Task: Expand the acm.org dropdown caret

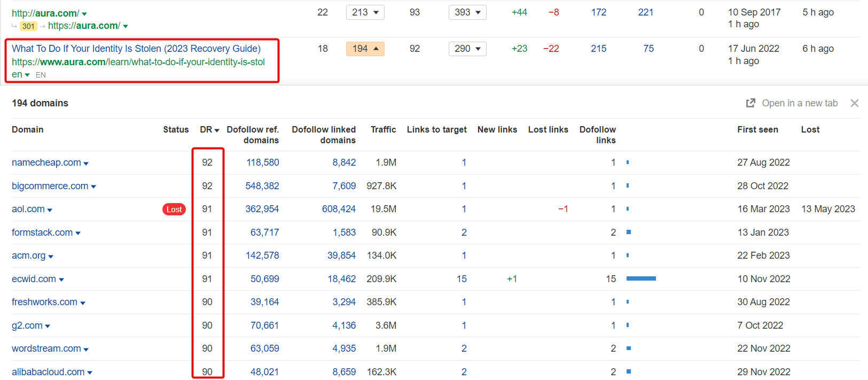Action: (x=51, y=257)
